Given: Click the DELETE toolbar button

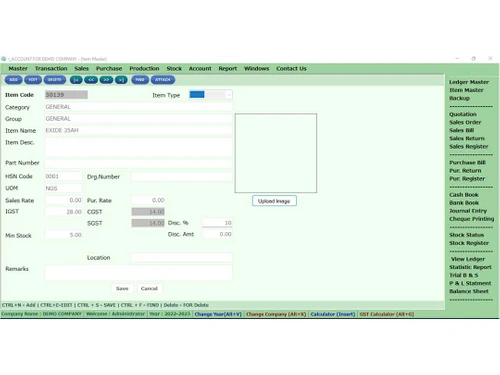Looking at the screenshot, I should [55, 80].
